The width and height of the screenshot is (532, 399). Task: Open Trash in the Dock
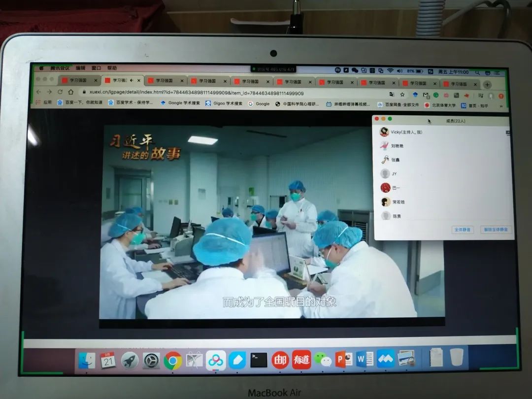coord(457,357)
